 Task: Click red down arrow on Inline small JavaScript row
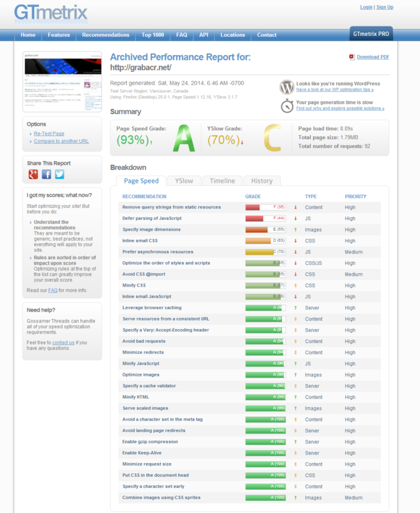pyautogui.click(x=296, y=297)
